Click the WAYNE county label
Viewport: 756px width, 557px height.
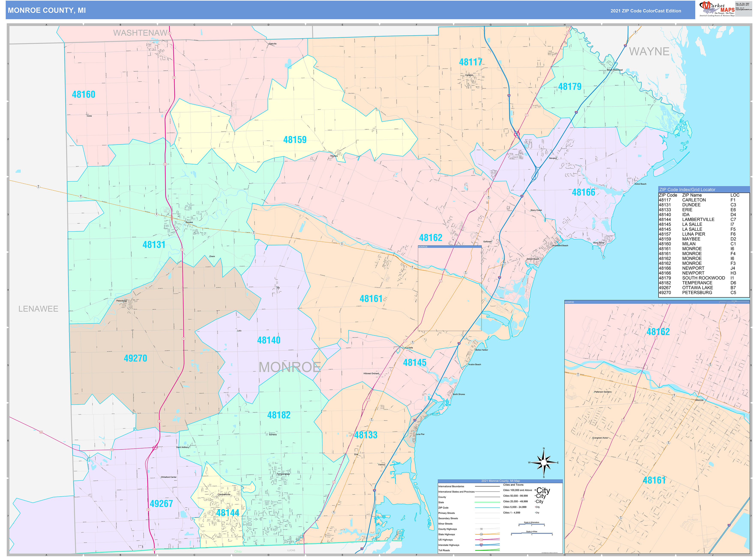649,52
